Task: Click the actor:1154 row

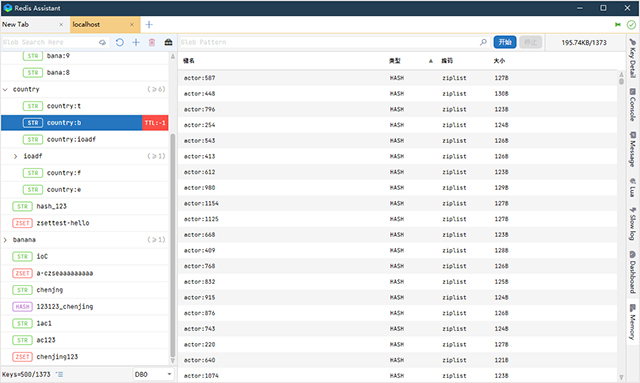Action: coord(398,203)
